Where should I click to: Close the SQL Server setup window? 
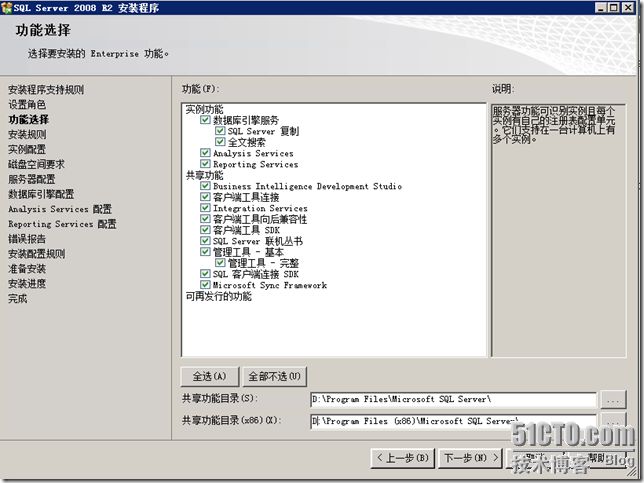pyautogui.click(x=628, y=7)
